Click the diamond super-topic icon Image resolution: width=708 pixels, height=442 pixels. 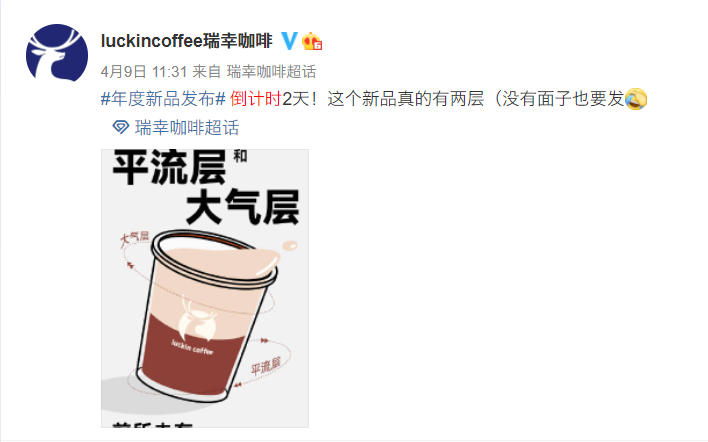coord(121,127)
